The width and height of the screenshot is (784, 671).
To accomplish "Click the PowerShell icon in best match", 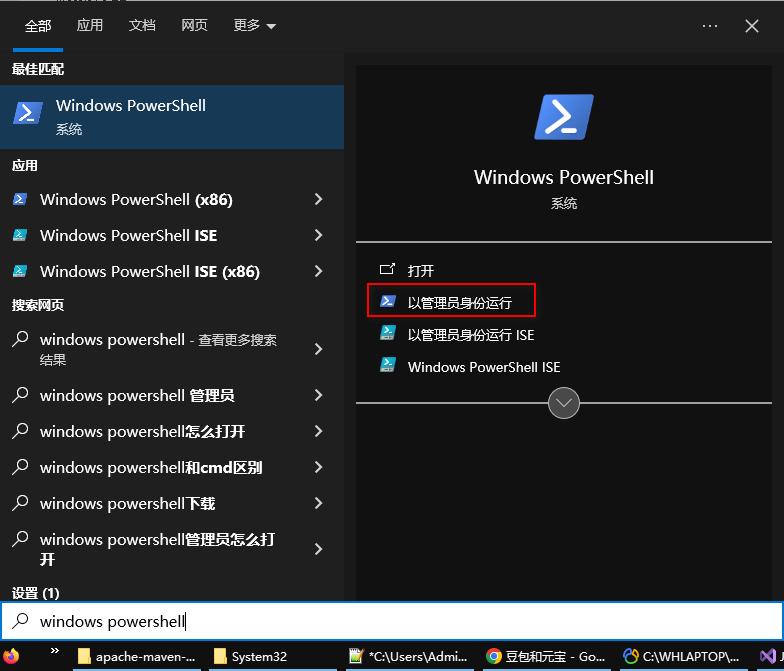I will coord(28,113).
